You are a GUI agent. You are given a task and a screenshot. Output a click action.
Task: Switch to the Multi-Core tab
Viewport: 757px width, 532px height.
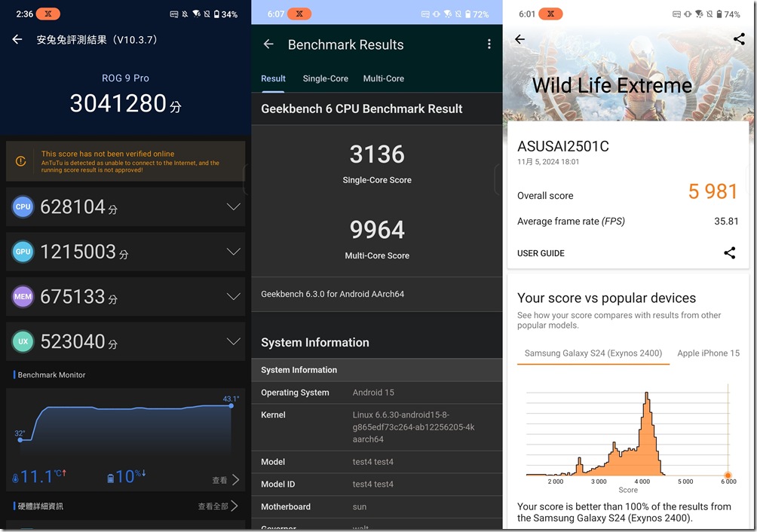coord(383,78)
